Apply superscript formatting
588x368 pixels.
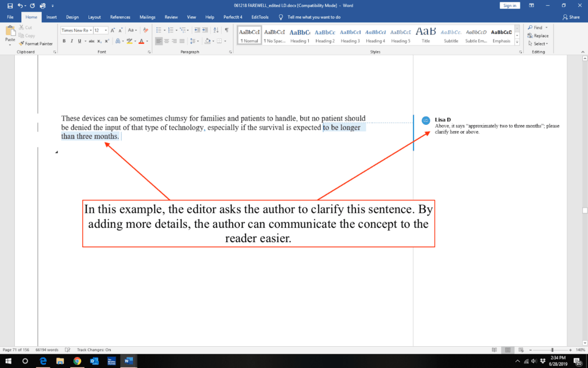point(107,41)
